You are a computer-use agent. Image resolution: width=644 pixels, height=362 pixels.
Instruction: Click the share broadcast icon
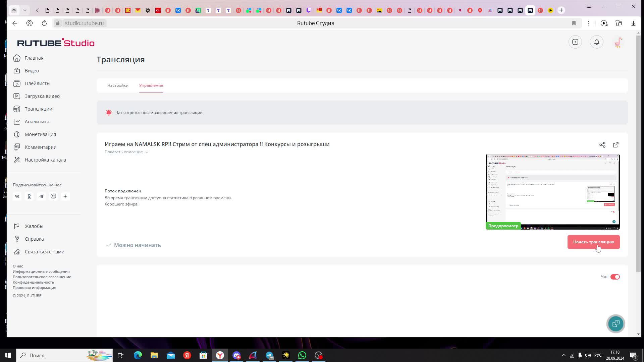coord(602,145)
